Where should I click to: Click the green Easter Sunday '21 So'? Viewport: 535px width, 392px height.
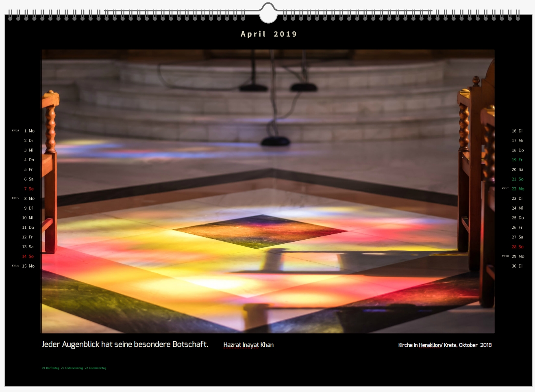point(518,179)
